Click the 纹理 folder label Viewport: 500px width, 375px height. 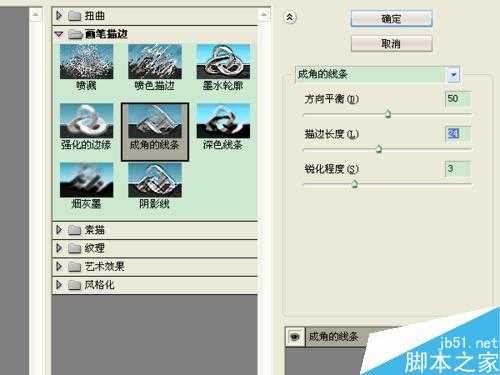pyautogui.click(x=94, y=248)
